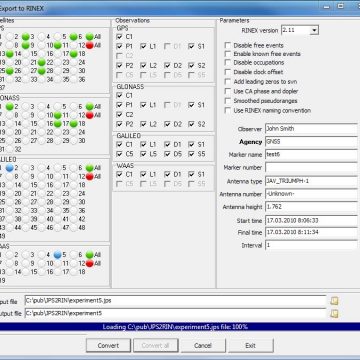Click the Convert button
Screen dimensions: 360x360
click(108, 345)
